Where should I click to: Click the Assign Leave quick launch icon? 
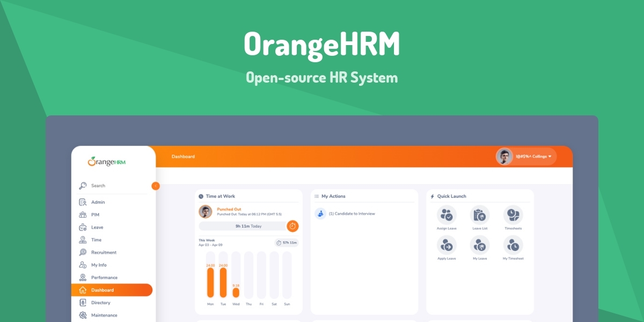pos(447,215)
